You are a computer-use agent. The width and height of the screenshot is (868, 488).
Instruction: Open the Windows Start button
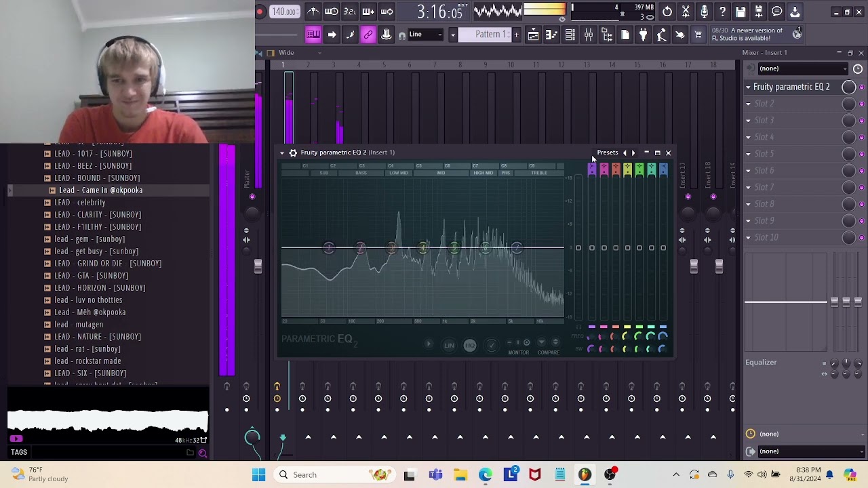click(x=259, y=475)
